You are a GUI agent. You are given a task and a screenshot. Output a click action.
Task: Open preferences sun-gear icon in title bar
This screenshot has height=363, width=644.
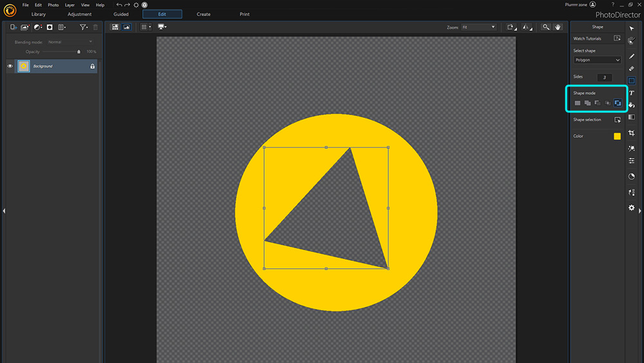[x=136, y=5]
